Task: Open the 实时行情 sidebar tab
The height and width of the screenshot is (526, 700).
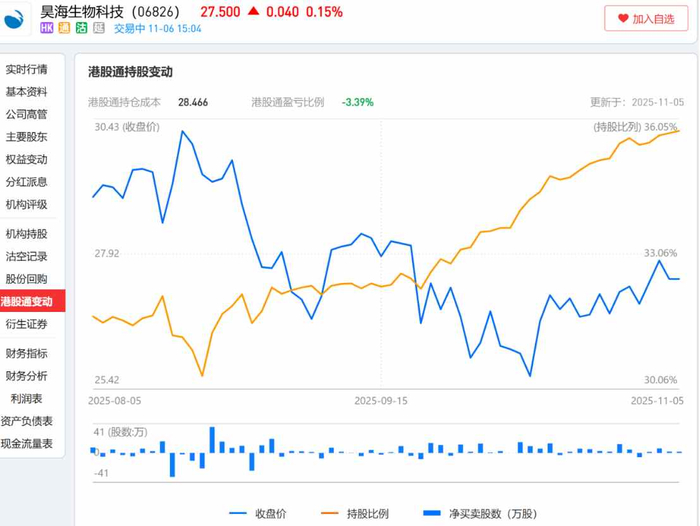Action: pos(27,69)
